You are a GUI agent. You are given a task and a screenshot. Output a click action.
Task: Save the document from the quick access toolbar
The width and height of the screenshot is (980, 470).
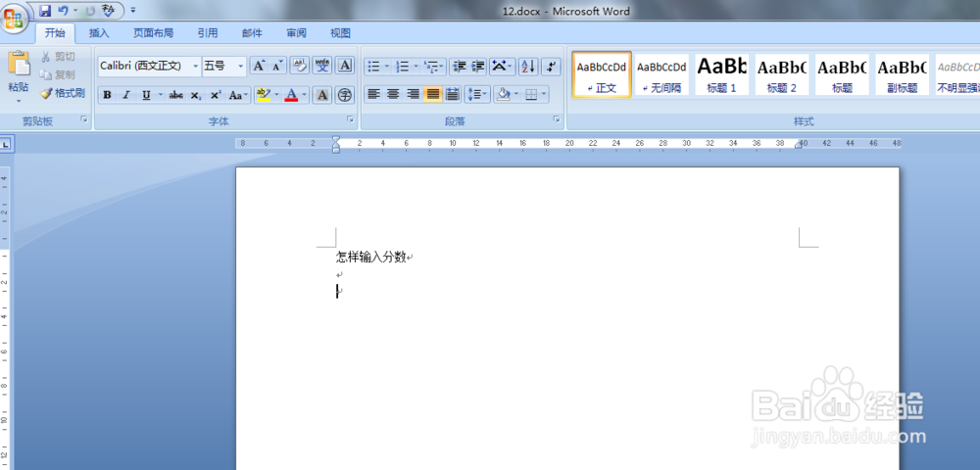(x=45, y=11)
